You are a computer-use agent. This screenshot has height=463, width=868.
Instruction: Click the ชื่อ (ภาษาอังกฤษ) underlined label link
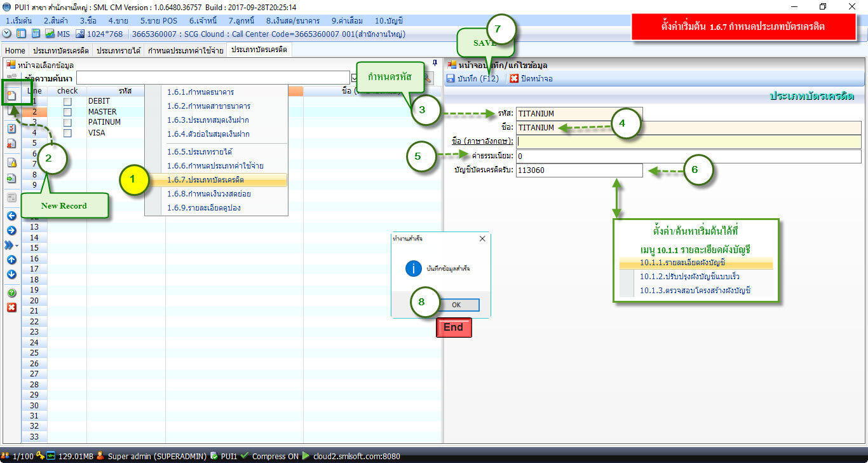click(x=482, y=142)
